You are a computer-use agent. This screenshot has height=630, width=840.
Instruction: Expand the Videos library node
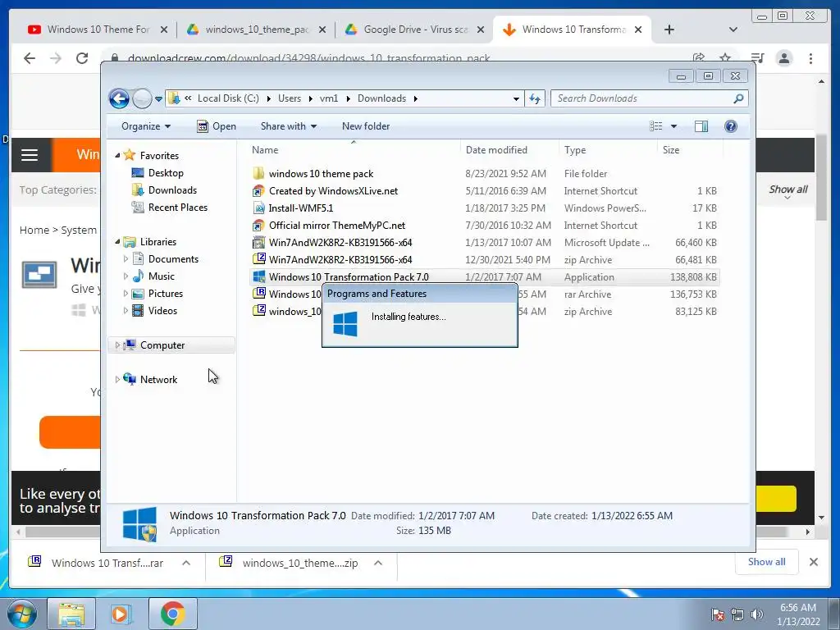pyautogui.click(x=126, y=311)
